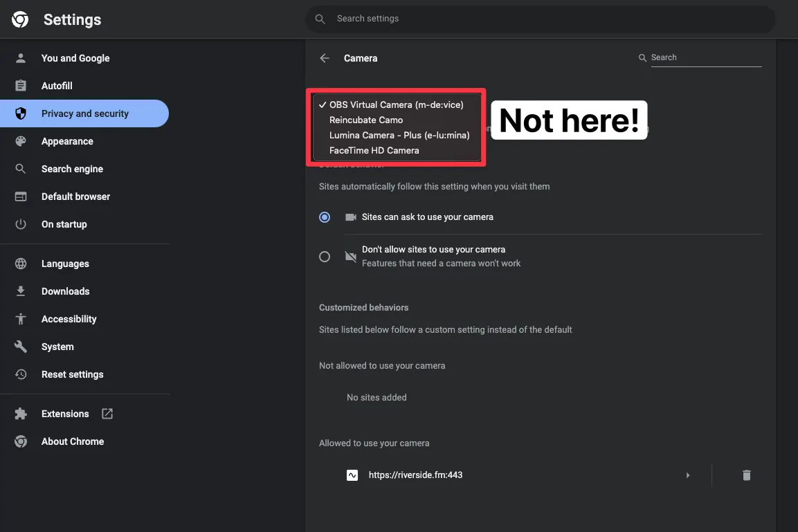Image resolution: width=798 pixels, height=532 pixels.
Task: Click the Chrome icon next to About Chrome
Action: (x=20, y=441)
